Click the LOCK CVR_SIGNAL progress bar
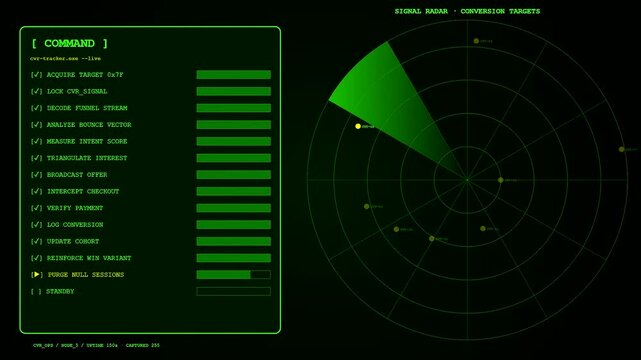The width and height of the screenshot is (641, 360). 233,92
